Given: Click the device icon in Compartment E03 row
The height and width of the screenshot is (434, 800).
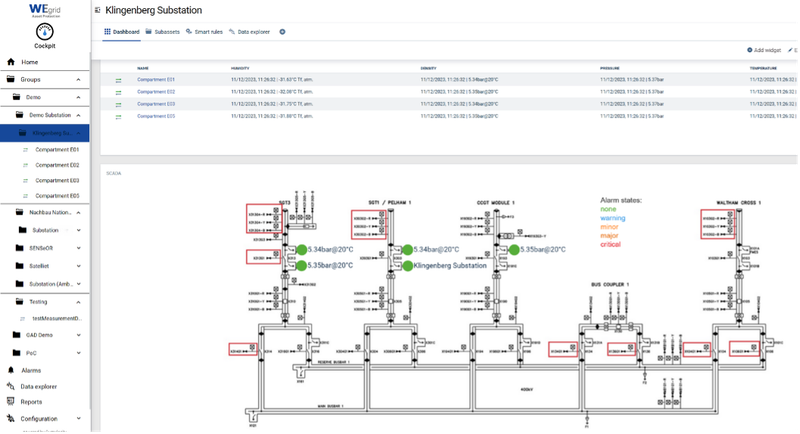Looking at the screenshot, I should 118,105.
